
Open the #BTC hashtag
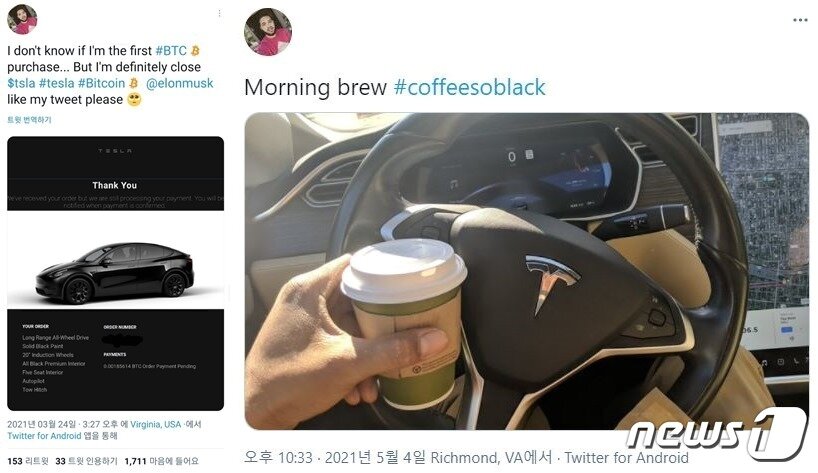point(171,51)
